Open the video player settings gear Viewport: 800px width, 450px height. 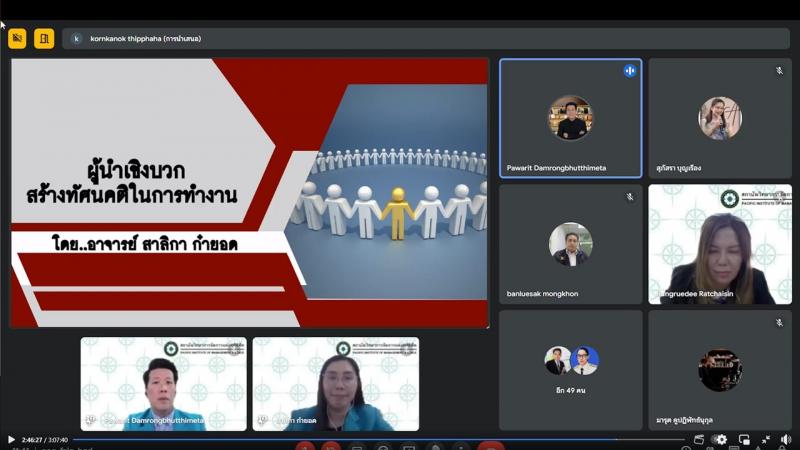click(x=721, y=439)
